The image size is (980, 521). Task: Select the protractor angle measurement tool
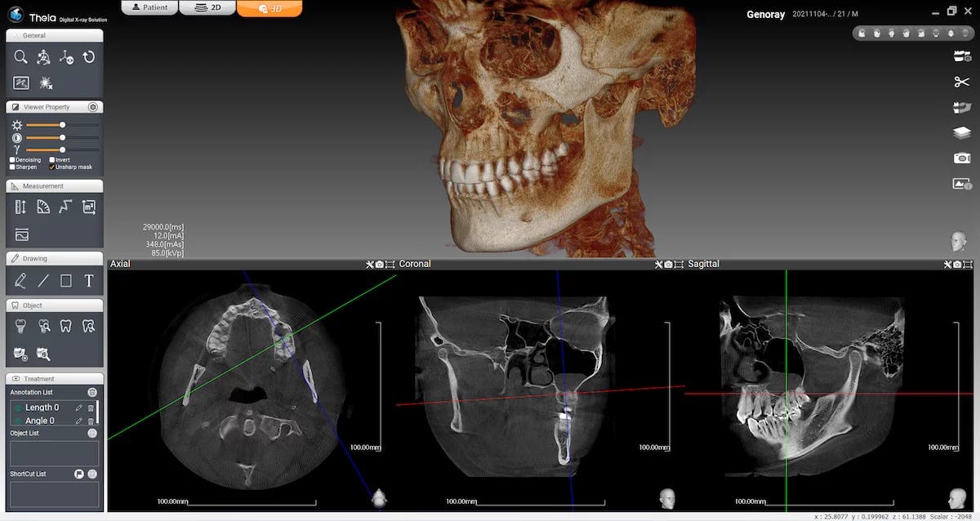tap(43, 207)
